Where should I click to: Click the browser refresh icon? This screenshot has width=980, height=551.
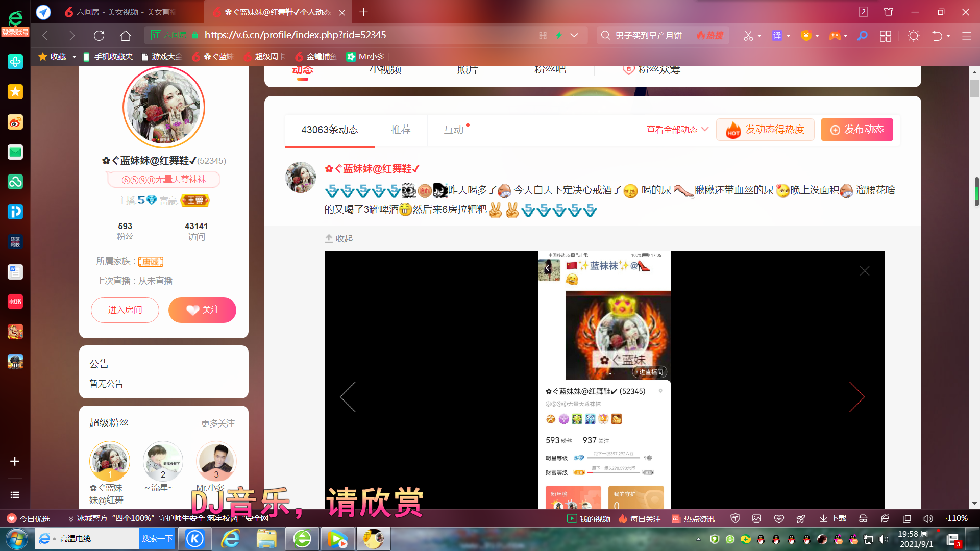pyautogui.click(x=99, y=35)
